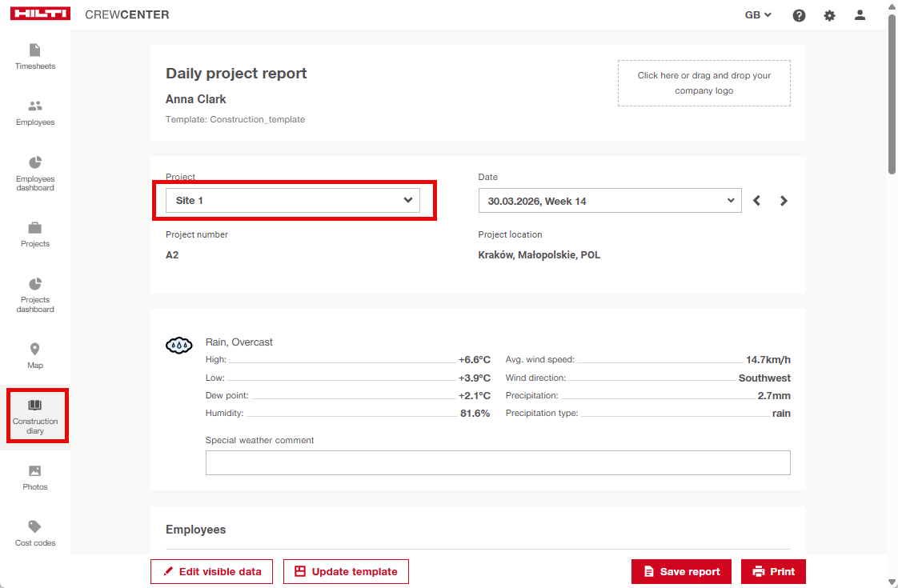Image resolution: width=898 pixels, height=588 pixels.
Task: Select Construction diary menu item
Action: (35, 416)
